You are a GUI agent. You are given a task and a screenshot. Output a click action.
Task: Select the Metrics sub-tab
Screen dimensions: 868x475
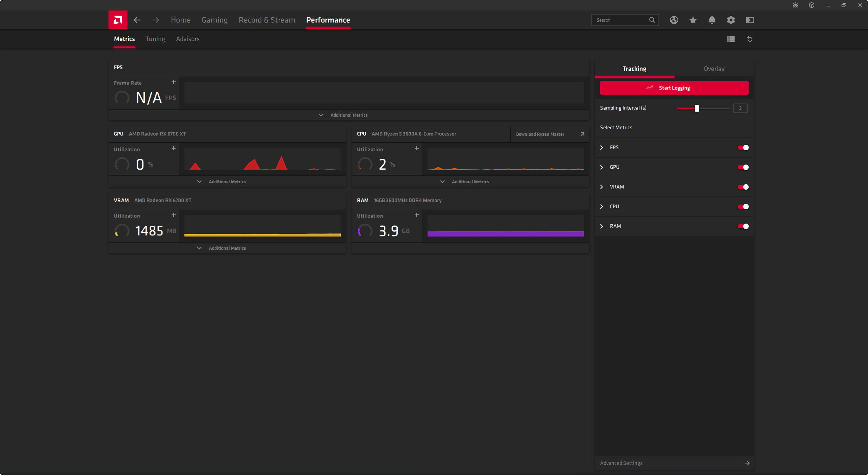coord(124,39)
